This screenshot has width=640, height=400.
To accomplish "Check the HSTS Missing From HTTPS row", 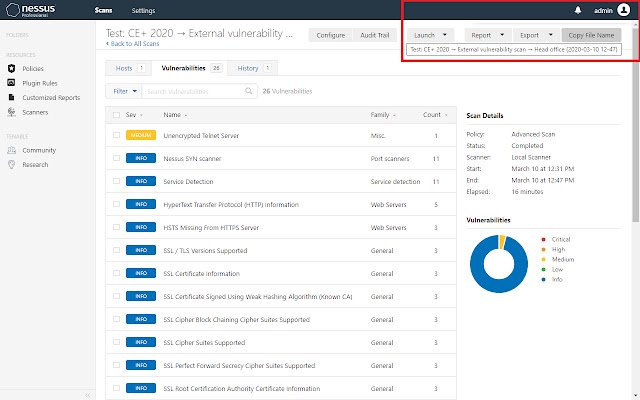I will click(x=116, y=227).
